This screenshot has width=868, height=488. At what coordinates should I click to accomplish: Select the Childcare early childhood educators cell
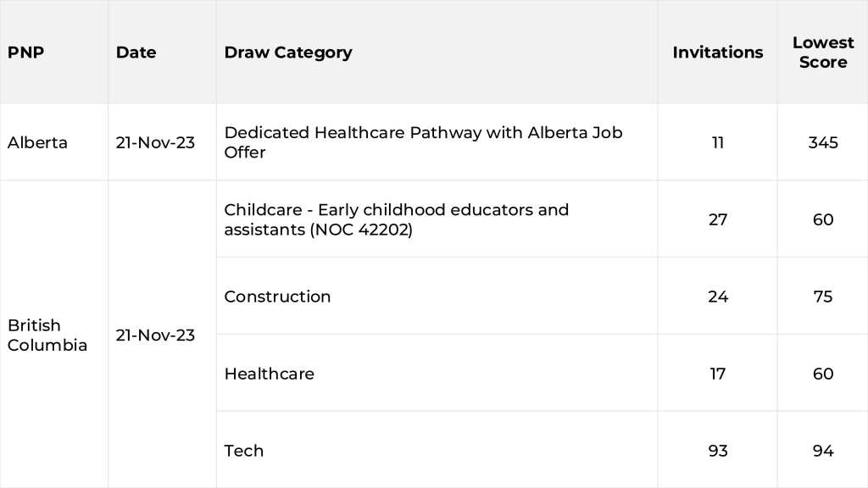(x=396, y=219)
